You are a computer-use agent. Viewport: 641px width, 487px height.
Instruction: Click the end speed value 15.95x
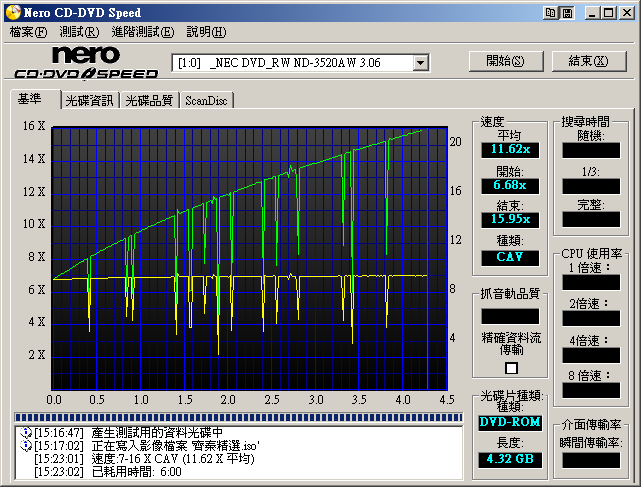pos(510,220)
